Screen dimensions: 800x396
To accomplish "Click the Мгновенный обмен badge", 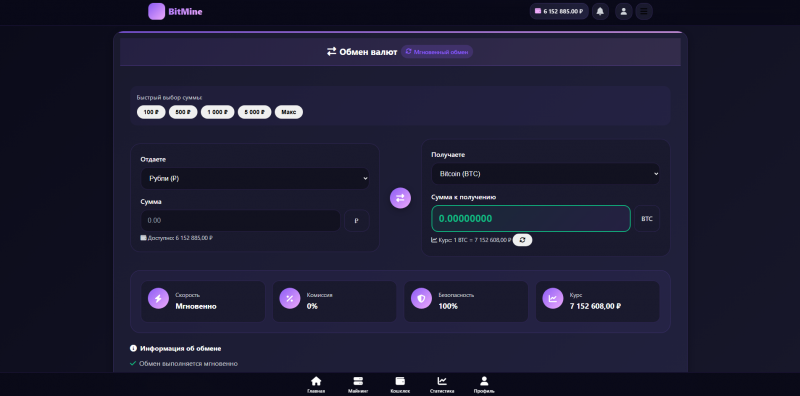I will tap(437, 52).
